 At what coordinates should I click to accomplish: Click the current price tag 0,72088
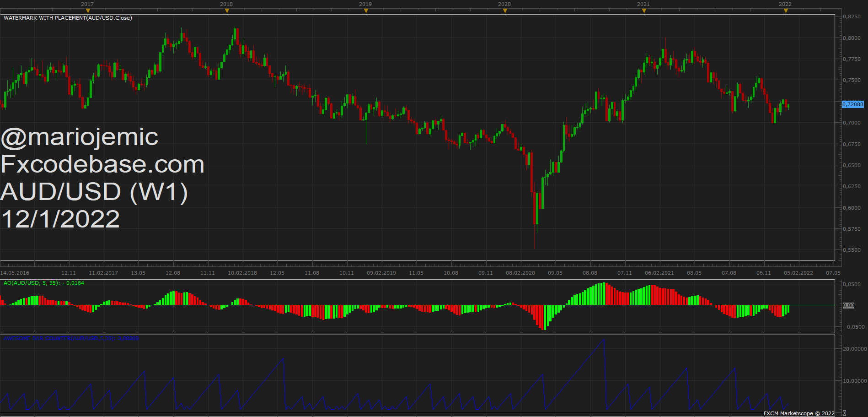(853, 104)
